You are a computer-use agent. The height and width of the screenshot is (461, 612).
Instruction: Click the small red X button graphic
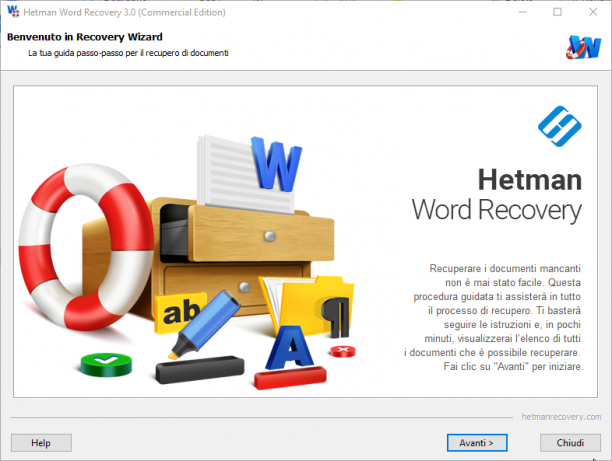click(343, 351)
